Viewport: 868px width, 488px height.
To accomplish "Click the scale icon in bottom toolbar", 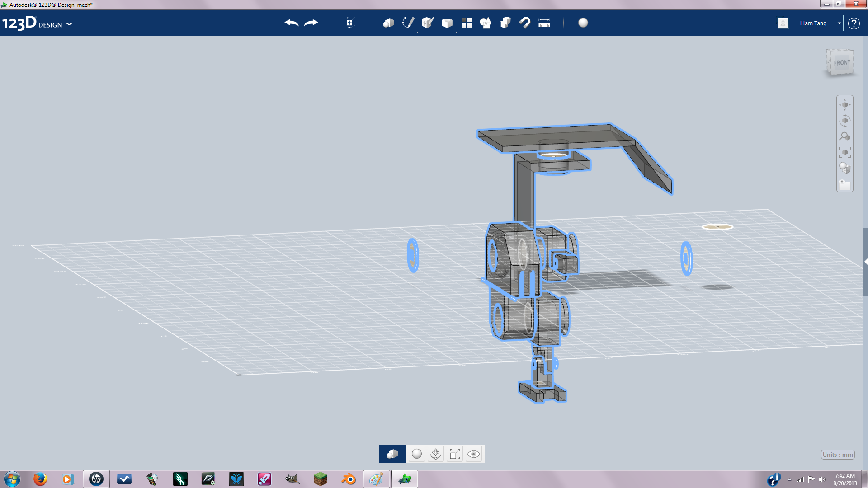I will coord(455,454).
